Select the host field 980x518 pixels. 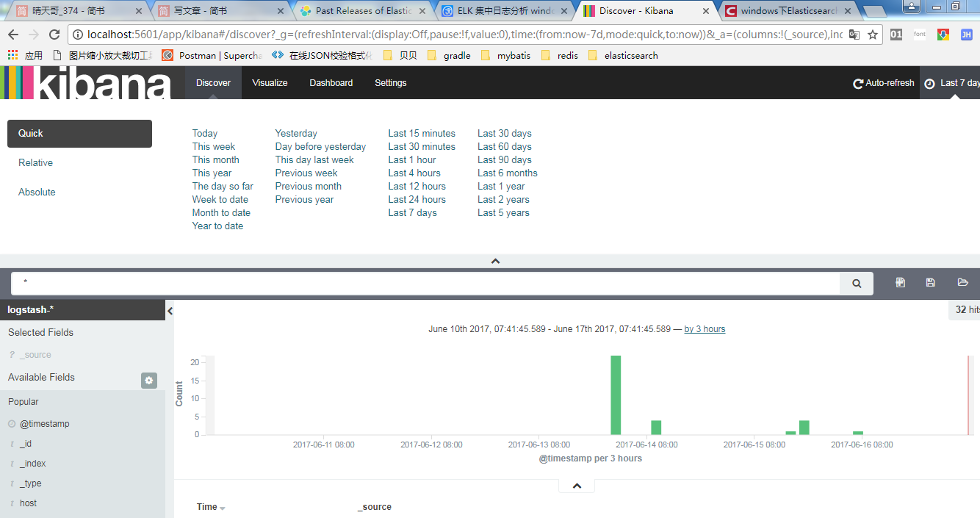pyautogui.click(x=29, y=503)
